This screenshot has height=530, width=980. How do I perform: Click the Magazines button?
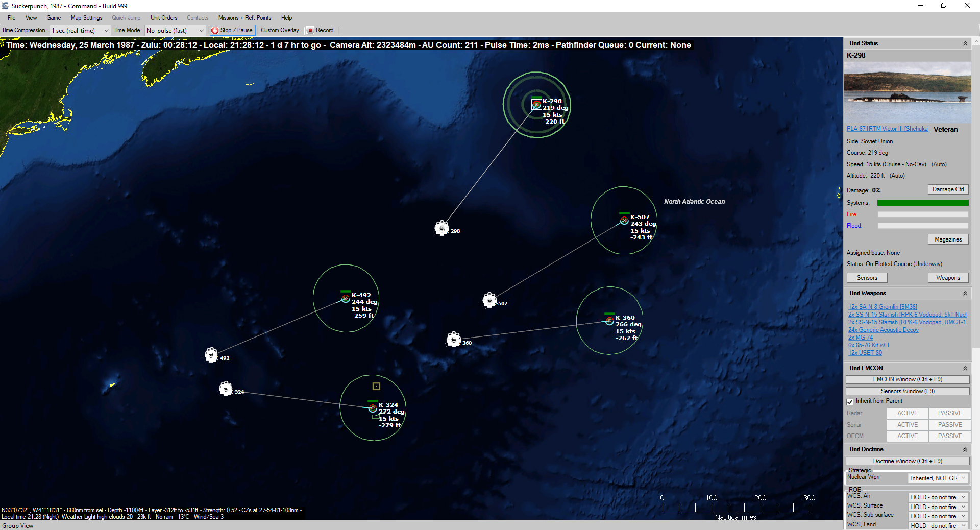pyautogui.click(x=947, y=239)
